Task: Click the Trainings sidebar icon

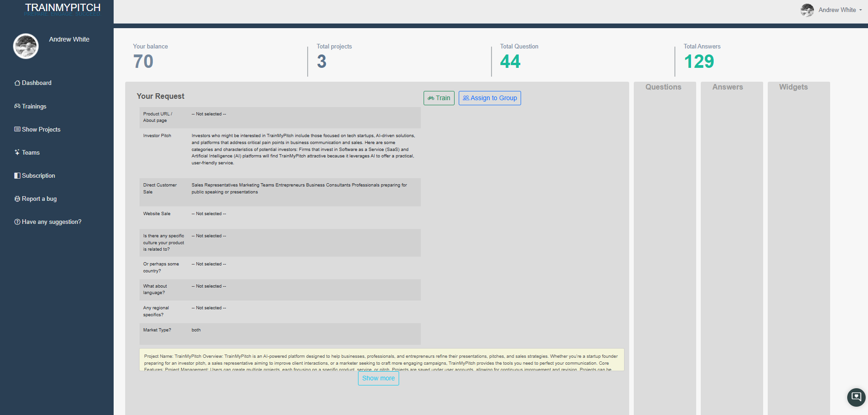Action: point(17,106)
